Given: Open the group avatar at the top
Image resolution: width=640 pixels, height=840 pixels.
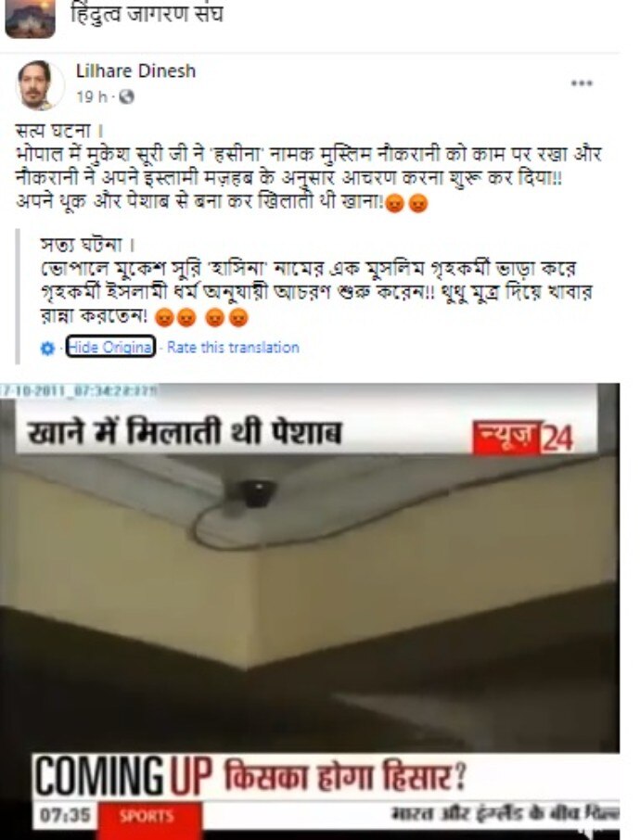Looking at the screenshot, I should click(x=30, y=19).
